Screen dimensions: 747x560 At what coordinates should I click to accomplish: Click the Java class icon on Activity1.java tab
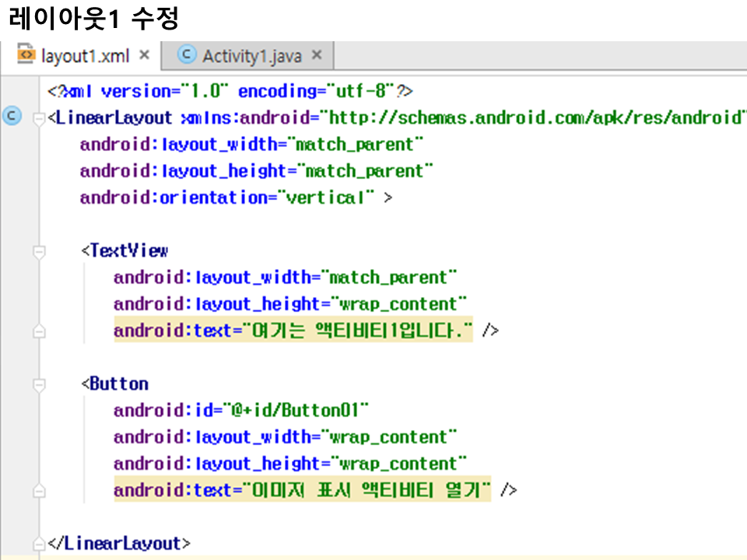pos(187,55)
